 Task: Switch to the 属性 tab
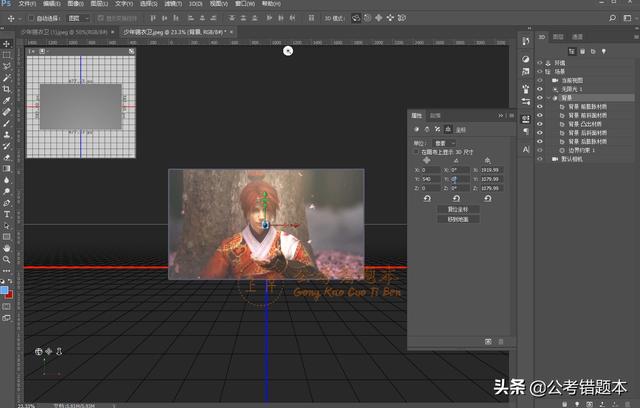(416, 115)
